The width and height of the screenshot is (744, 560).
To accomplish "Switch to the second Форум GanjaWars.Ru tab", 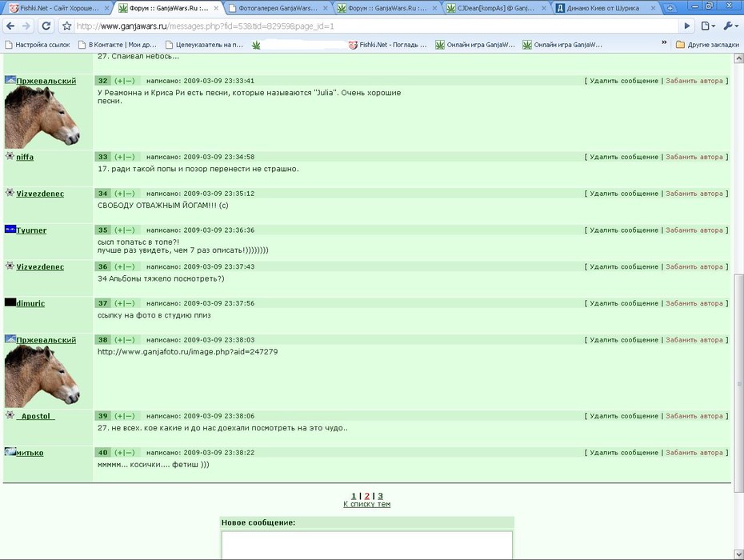I will [x=386, y=8].
